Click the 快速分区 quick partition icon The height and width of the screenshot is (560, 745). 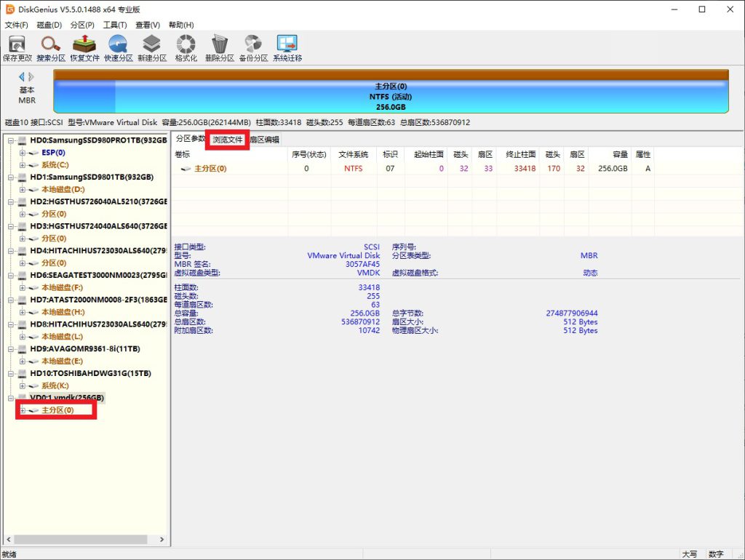click(118, 48)
